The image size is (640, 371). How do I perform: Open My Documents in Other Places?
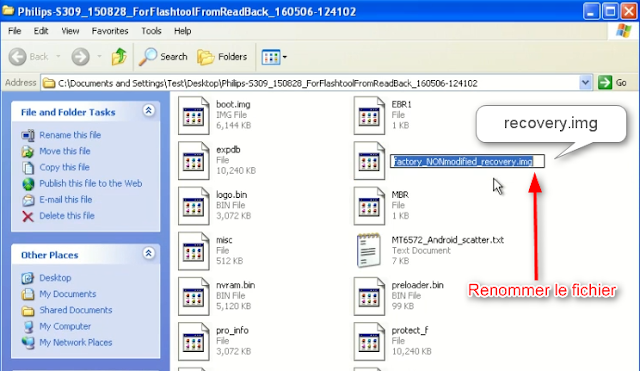[x=68, y=294]
